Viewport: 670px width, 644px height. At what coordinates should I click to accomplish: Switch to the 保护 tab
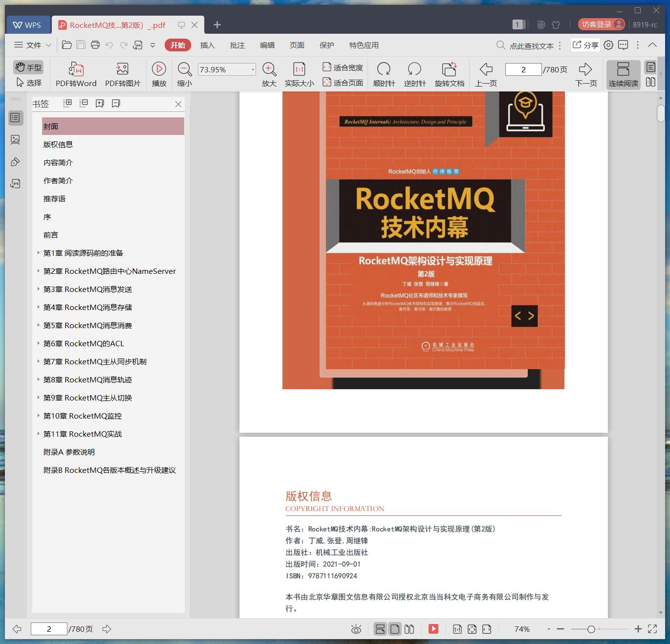(326, 45)
